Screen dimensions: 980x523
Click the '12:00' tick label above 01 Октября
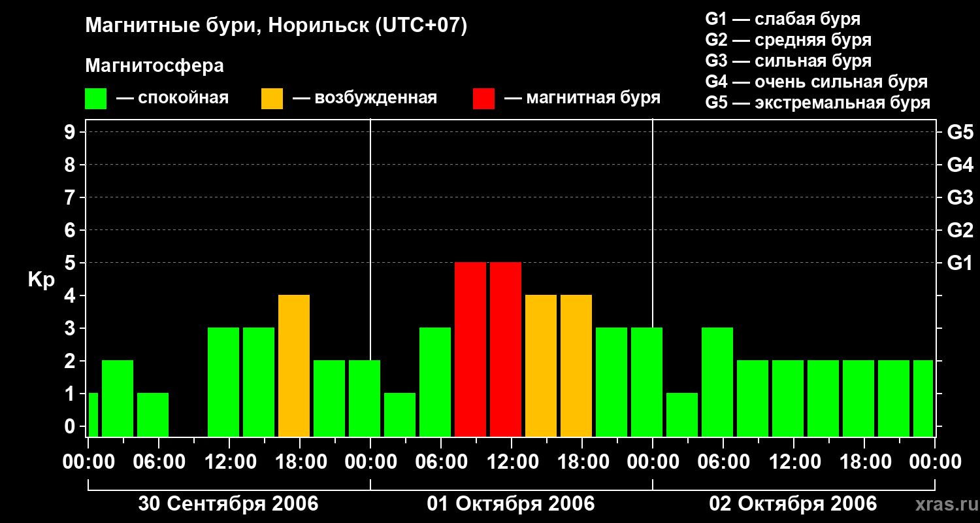[512, 462]
